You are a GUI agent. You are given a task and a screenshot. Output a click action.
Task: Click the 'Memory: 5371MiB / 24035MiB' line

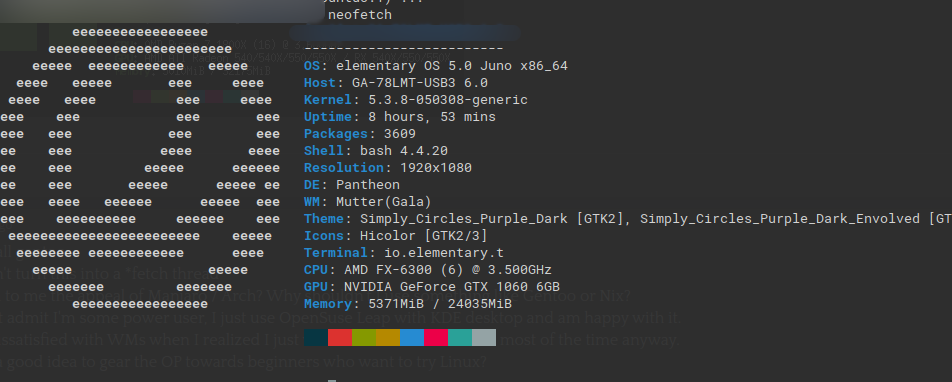point(408,304)
